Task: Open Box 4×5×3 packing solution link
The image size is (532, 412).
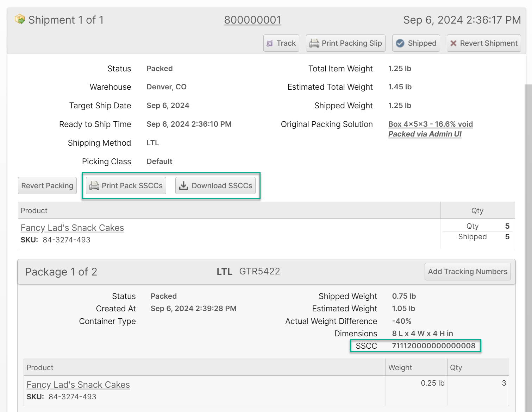Action: pos(430,124)
